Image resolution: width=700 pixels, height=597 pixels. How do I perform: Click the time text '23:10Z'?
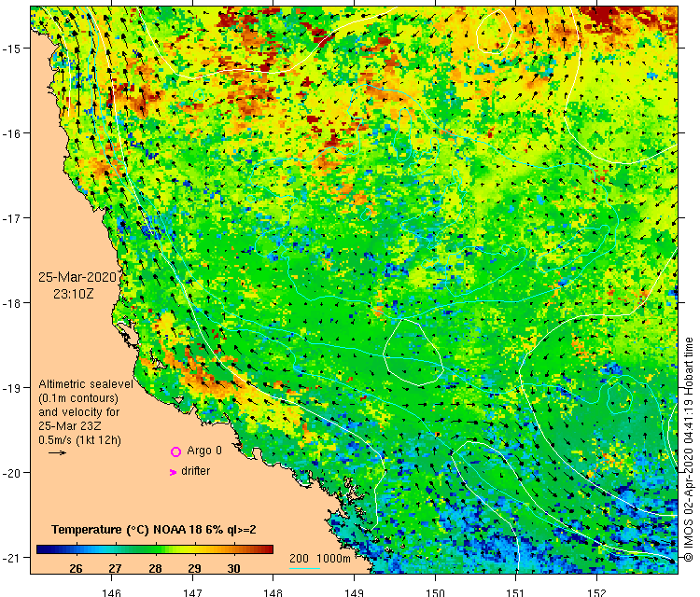[74, 294]
